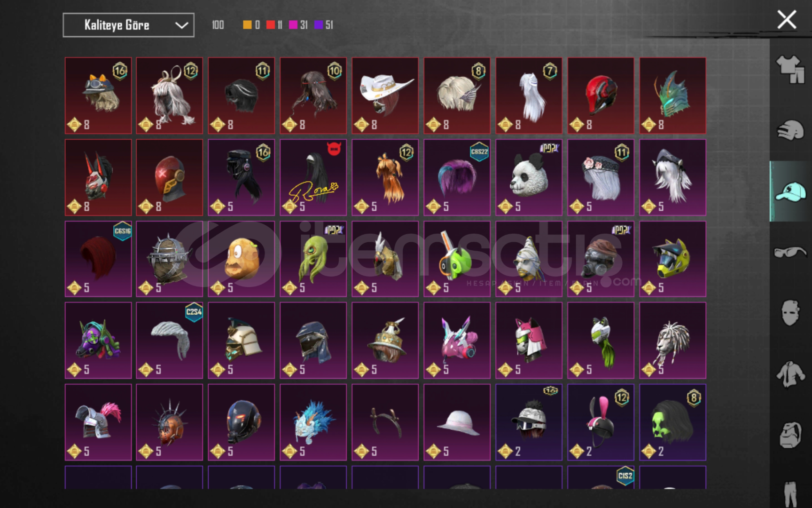Open the outfit set category icon
Screen dimensions: 812x508
pos(790,69)
